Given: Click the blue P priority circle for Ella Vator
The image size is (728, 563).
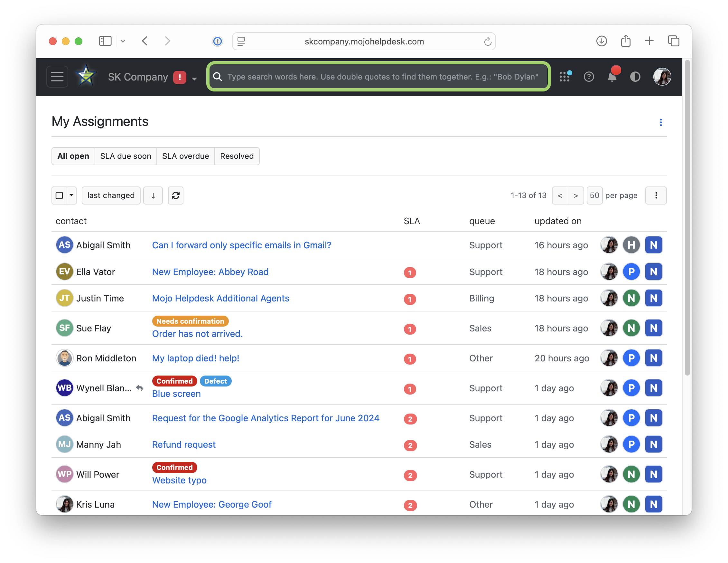Looking at the screenshot, I should click(631, 272).
